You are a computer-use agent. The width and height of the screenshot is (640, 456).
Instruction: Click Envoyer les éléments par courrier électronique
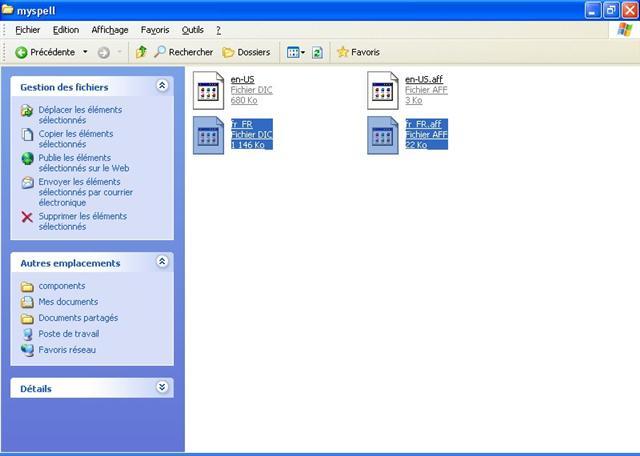click(x=86, y=192)
